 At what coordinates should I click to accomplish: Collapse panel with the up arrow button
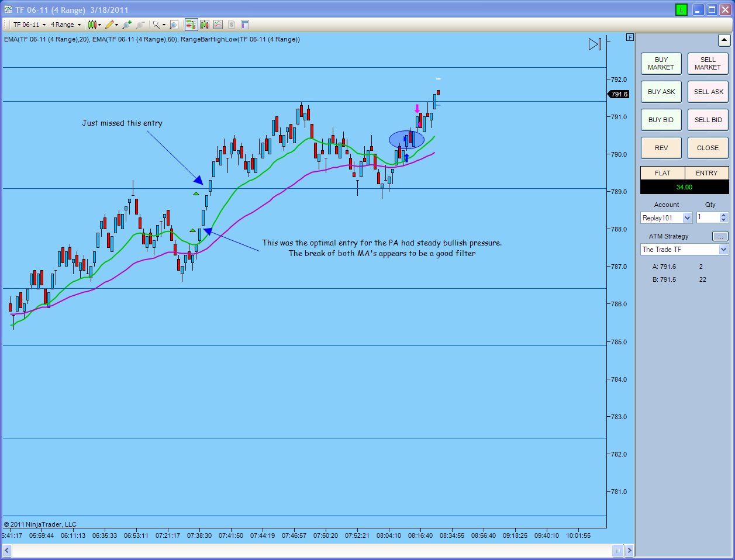click(724, 40)
